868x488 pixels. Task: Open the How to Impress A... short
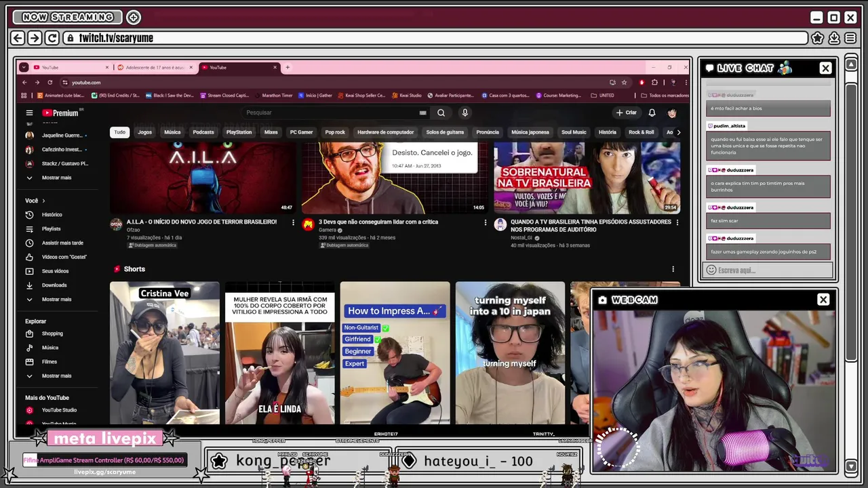tap(395, 353)
